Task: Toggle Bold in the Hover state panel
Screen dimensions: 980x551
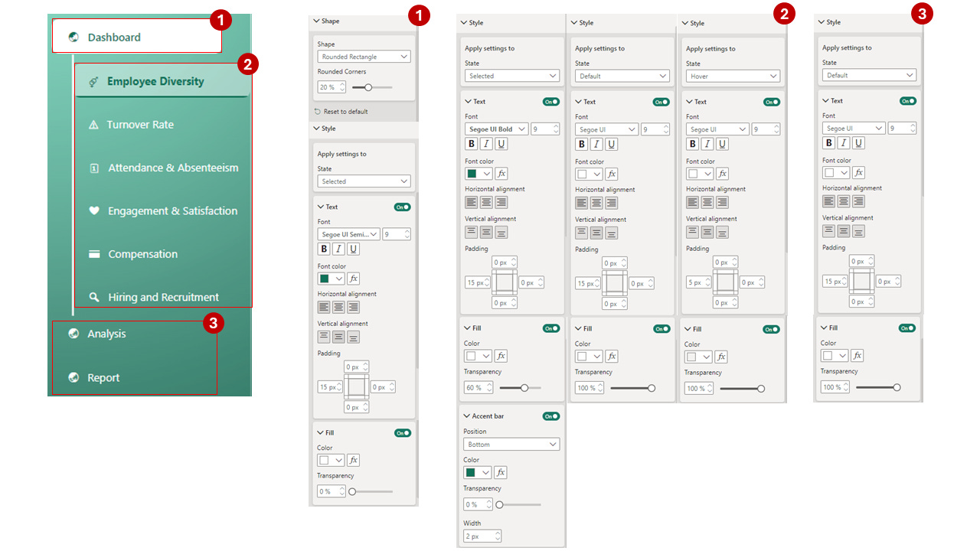Action: 693,144
